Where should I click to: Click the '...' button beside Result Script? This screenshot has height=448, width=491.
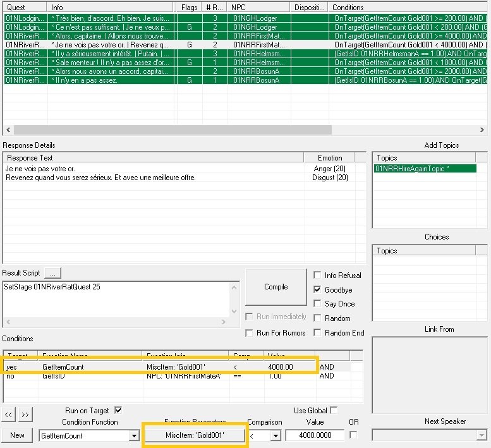tap(53, 274)
